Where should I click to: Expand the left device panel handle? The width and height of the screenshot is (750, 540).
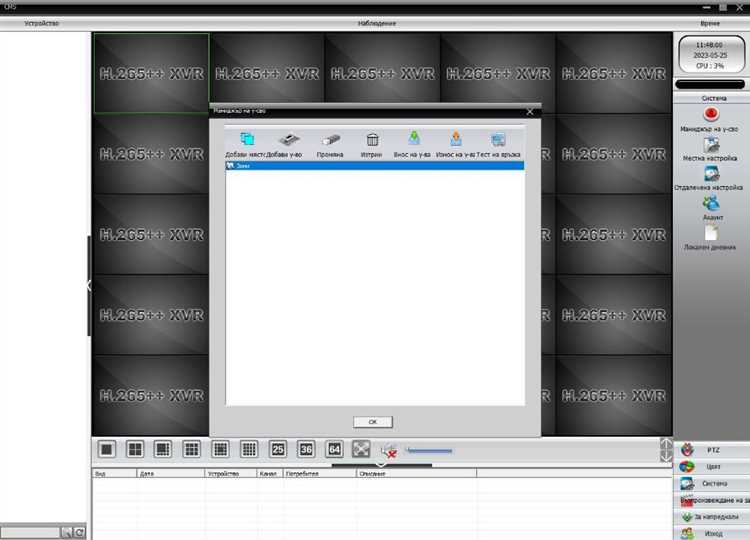(x=89, y=286)
